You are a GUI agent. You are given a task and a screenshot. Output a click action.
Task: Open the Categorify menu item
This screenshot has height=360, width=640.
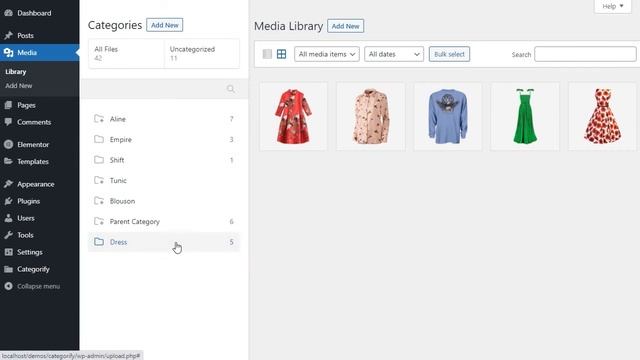[x=40, y=269]
